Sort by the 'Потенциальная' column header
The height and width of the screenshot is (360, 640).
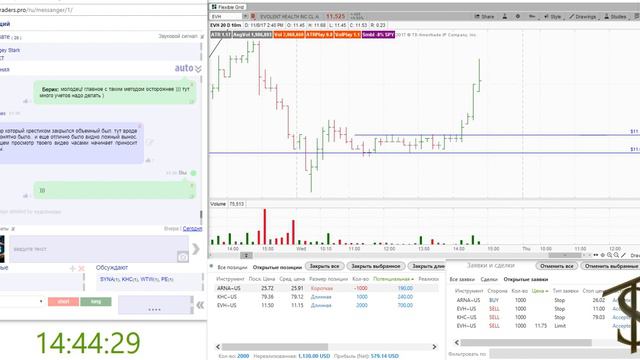393,279
